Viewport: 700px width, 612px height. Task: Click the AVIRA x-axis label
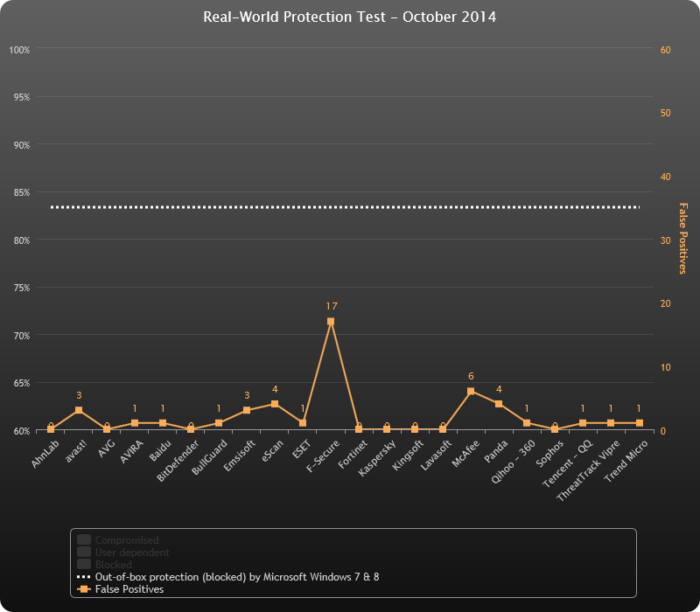(132, 451)
